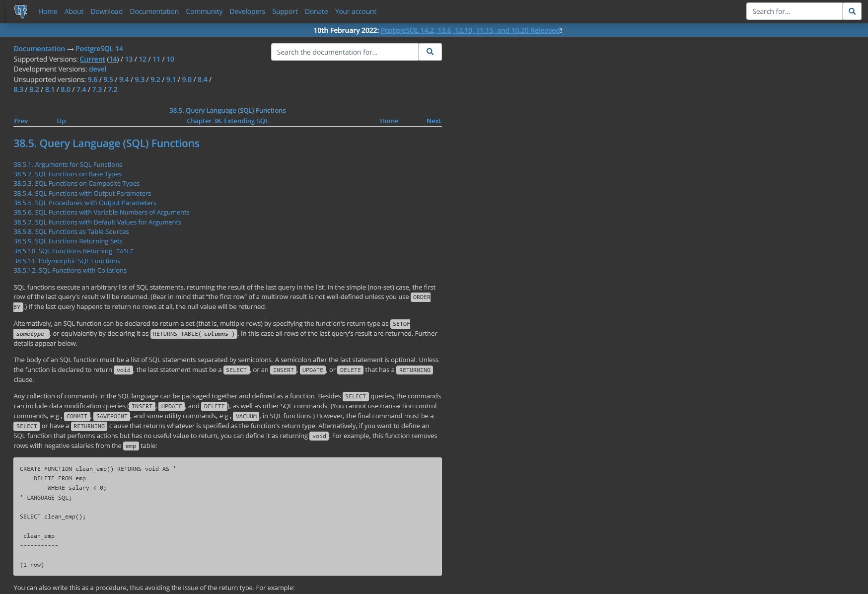Click the 'RETURNS TABLE( columns )' inline code
Viewport: 868px width, 594px height.
194,334
